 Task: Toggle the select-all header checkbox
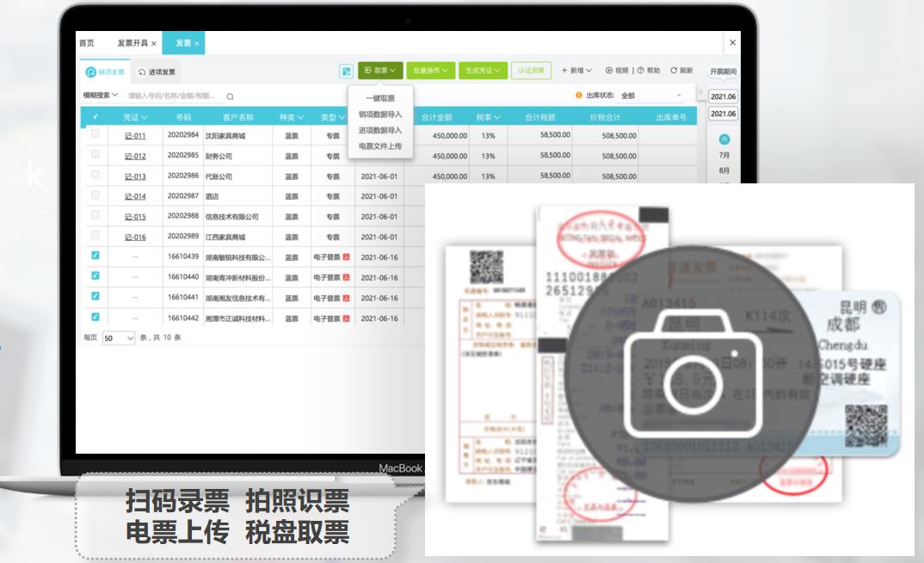[x=95, y=117]
